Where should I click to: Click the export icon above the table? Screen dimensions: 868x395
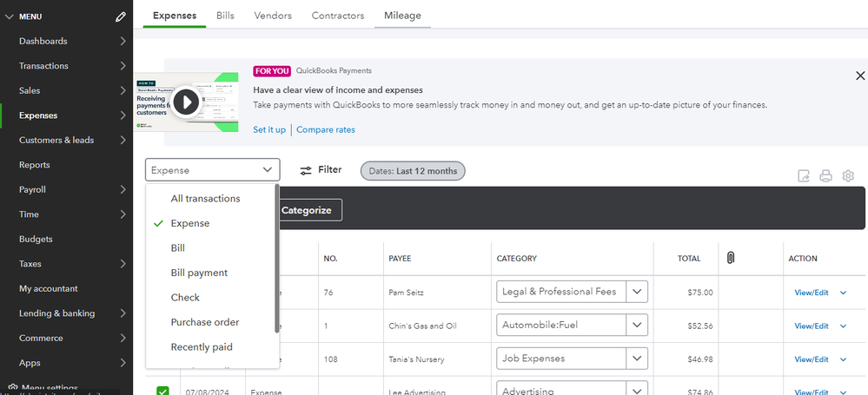click(x=804, y=176)
